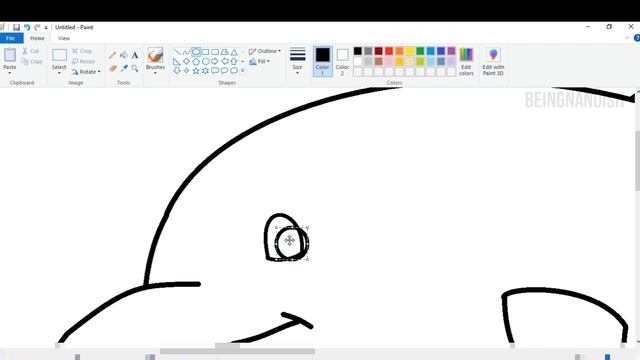
Task: Activate Color 2 selector
Action: (x=342, y=61)
